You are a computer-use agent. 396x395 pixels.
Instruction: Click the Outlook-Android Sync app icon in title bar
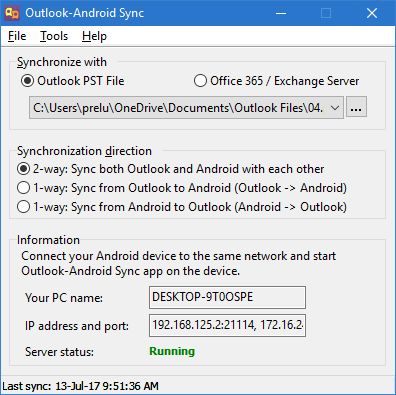tap(12, 13)
